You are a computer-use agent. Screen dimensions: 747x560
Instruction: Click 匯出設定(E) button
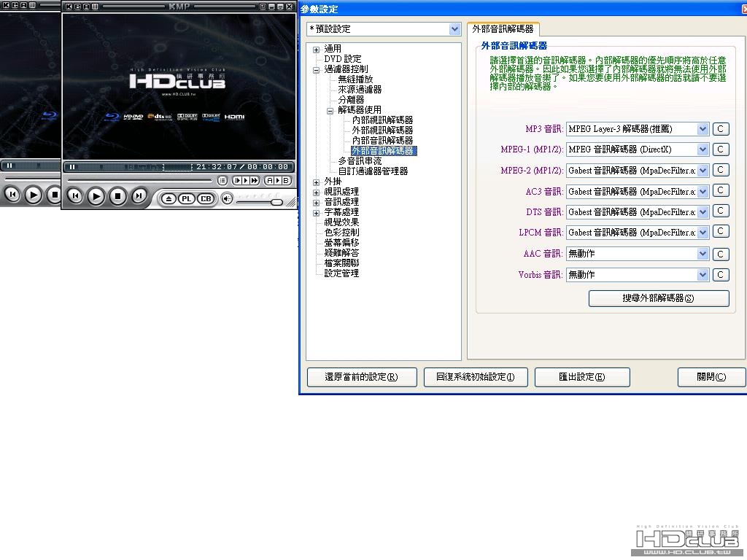[582, 377]
